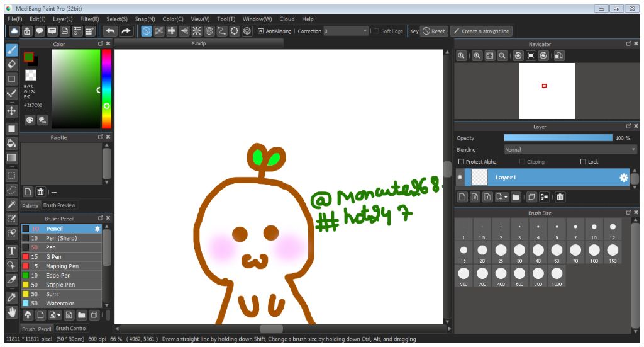Click the rainbow hue bar

[x=106, y=89]
